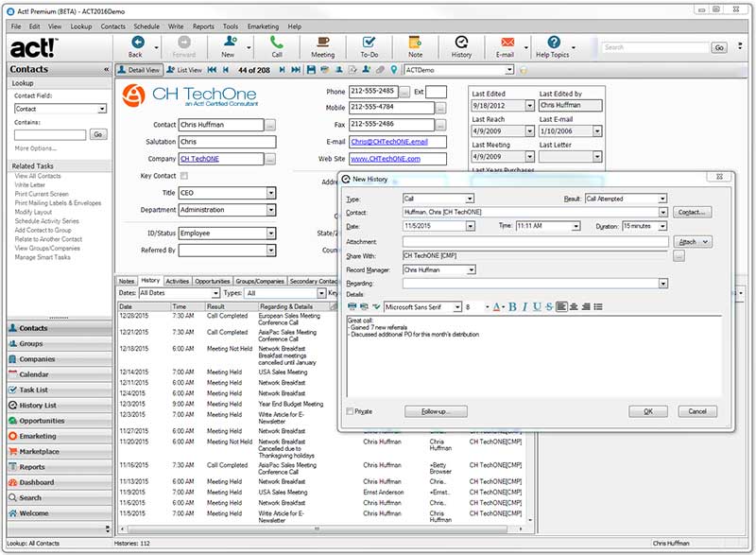This screenshot has width=756, height=555.
Task: Expand the Result dropdown showing Call Attempted
Action: click(x=662, y=199)
